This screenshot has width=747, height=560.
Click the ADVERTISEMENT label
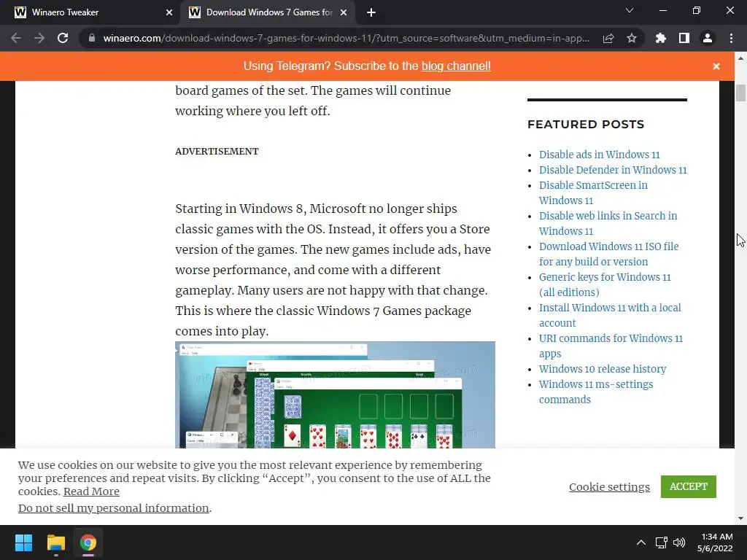click(x=217, y=152)
